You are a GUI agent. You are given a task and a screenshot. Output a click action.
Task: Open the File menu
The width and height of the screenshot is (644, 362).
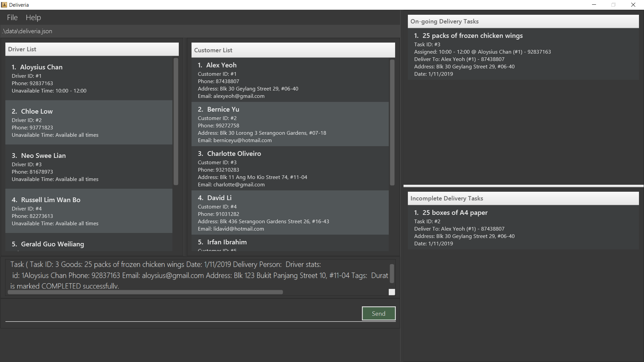[x=12, y=17]
